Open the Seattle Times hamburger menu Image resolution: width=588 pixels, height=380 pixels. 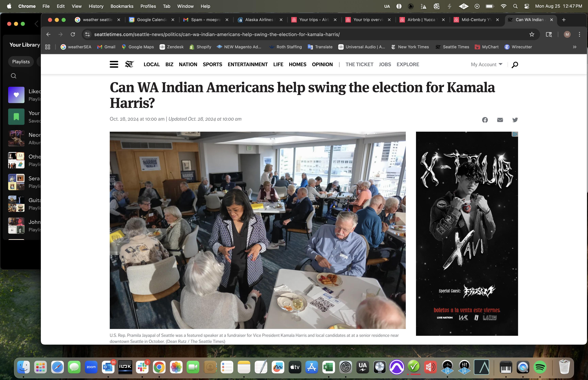tap(114, 64)
